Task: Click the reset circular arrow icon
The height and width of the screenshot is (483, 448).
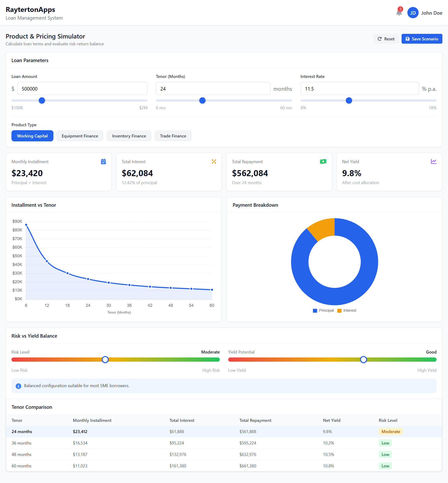Action: pyautogui.click(x=379, y=39)
